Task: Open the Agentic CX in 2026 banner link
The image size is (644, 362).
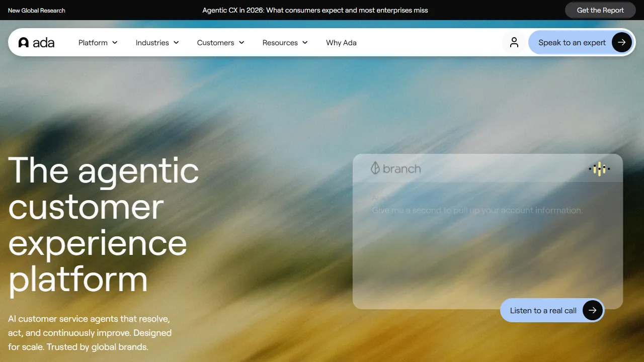Action: click(315, 10)
